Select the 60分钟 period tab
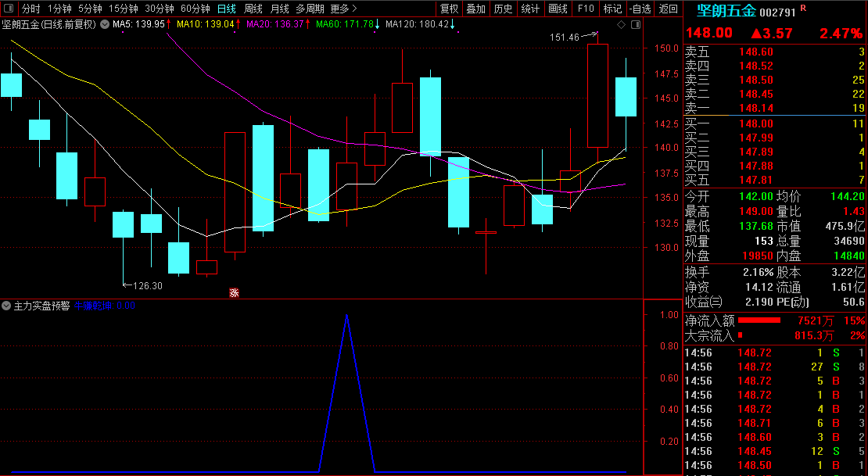Image resolution: width=868 pixels, height=476 pixels. coord(195,9)
